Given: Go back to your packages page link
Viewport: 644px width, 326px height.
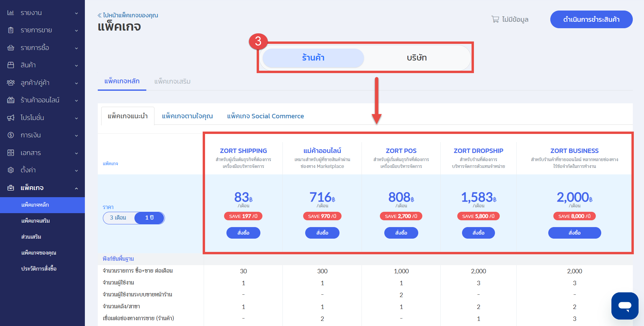Looking at the screenshot, I should pyautogui.click(x=128, y=15).
